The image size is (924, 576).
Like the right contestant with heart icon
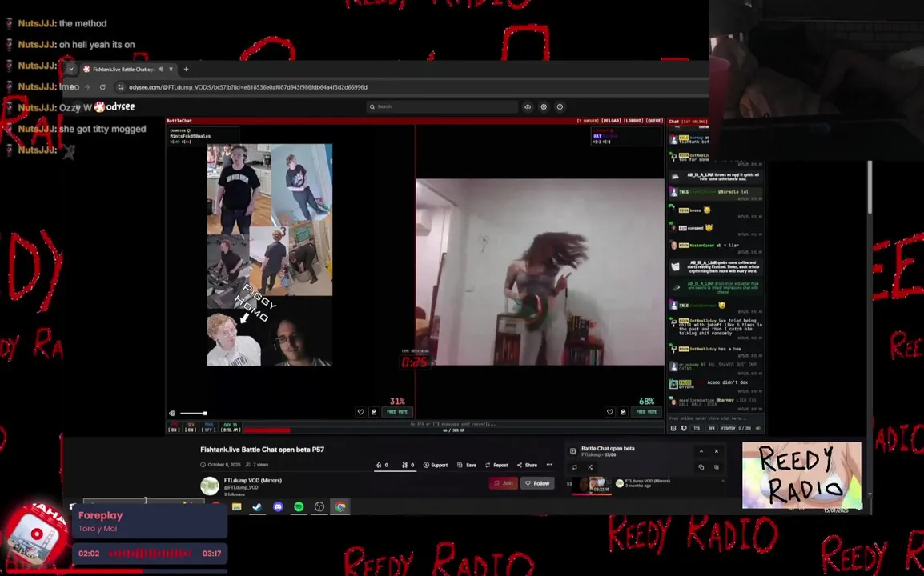pos(610,412)
